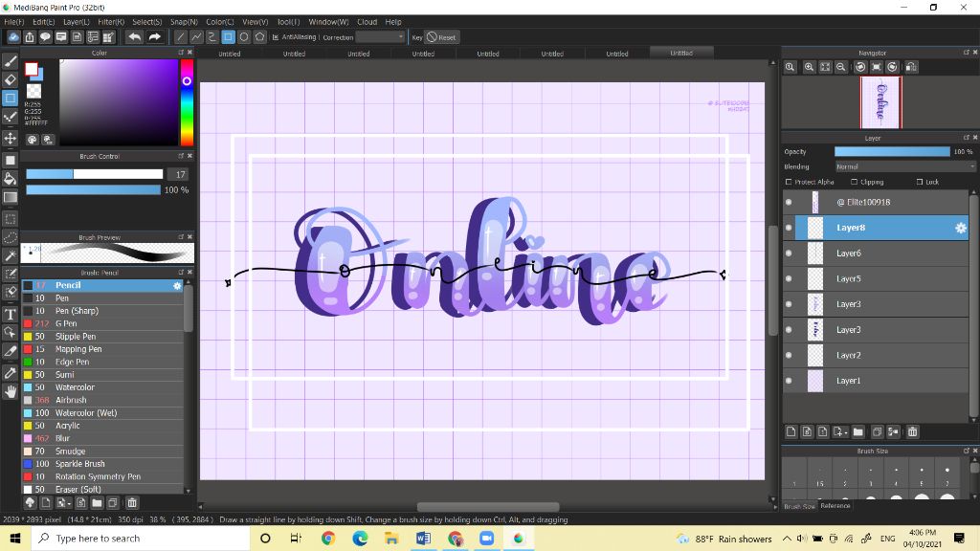Rotate canvas left in the Navigator
Screen dimensions: 980x551
point(860,67)
